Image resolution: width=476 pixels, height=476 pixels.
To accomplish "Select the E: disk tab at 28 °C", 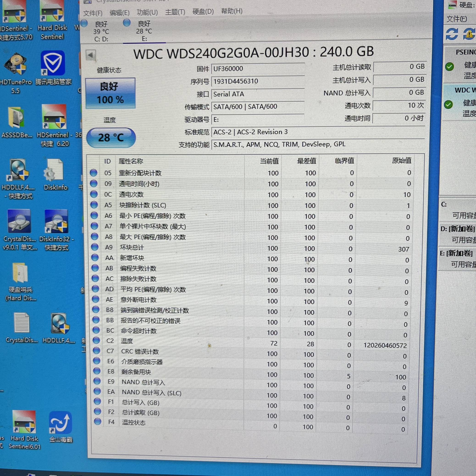I will coord(144,30).
